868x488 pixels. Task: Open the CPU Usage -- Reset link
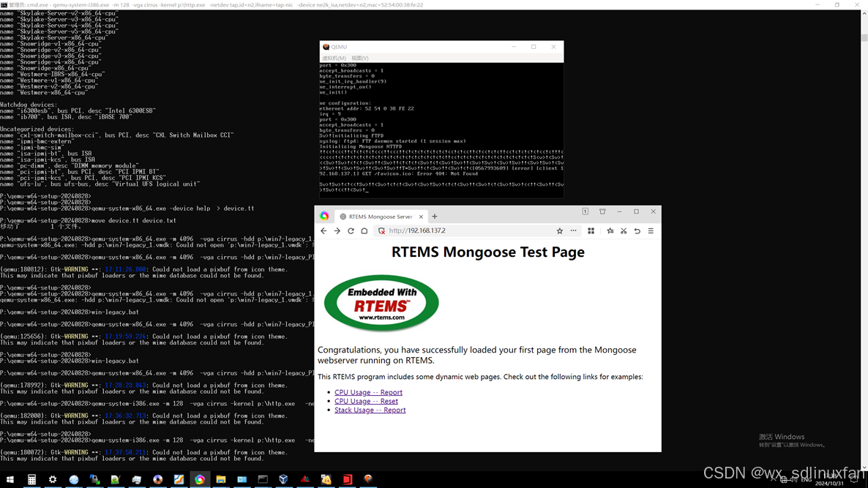(366, 401)
